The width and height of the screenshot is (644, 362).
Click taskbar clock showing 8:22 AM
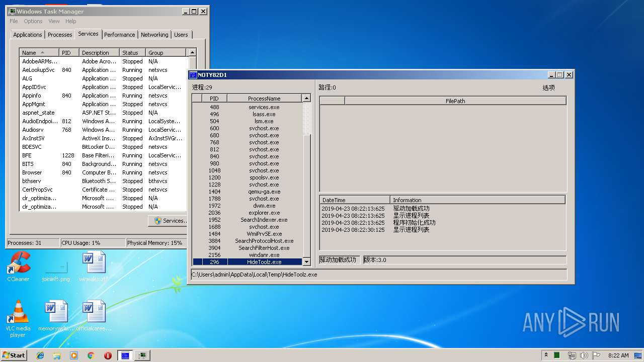coord(618,355)
